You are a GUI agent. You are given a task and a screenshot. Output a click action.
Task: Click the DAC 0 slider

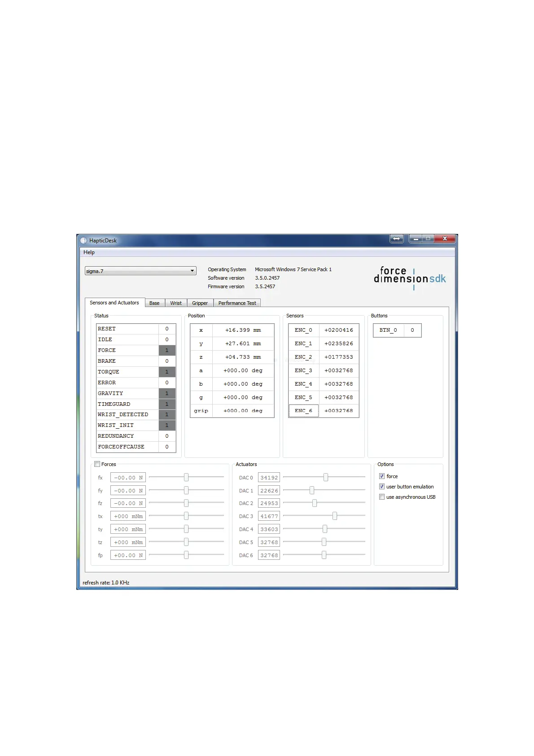(x=324, y=477)
